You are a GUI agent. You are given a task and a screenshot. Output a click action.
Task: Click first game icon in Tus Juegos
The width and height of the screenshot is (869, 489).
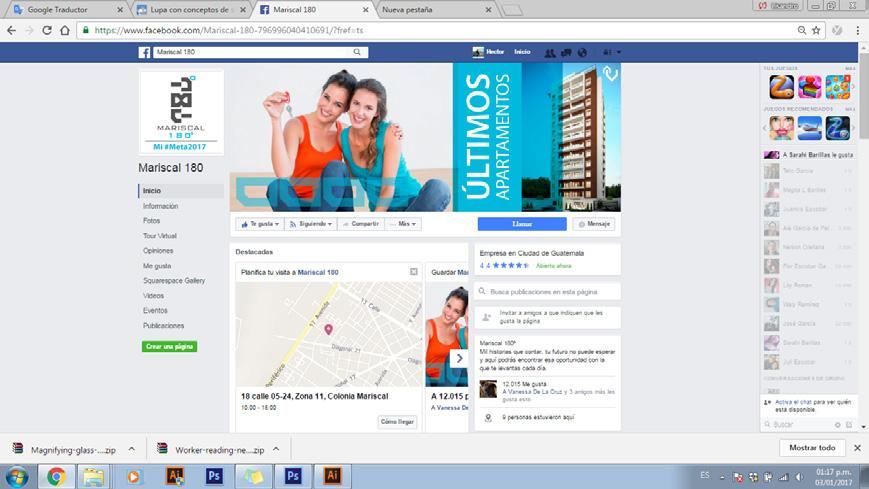point(781,87)
